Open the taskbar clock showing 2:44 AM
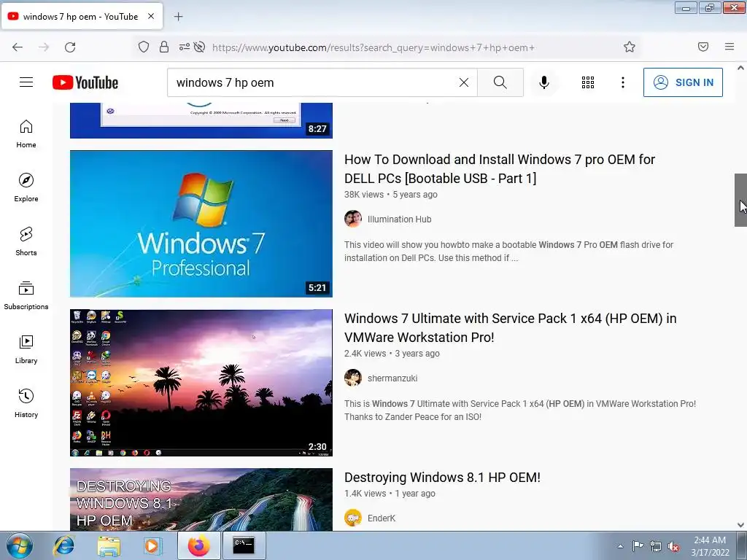This screenshot has height=560, width=747. [710, 545]
